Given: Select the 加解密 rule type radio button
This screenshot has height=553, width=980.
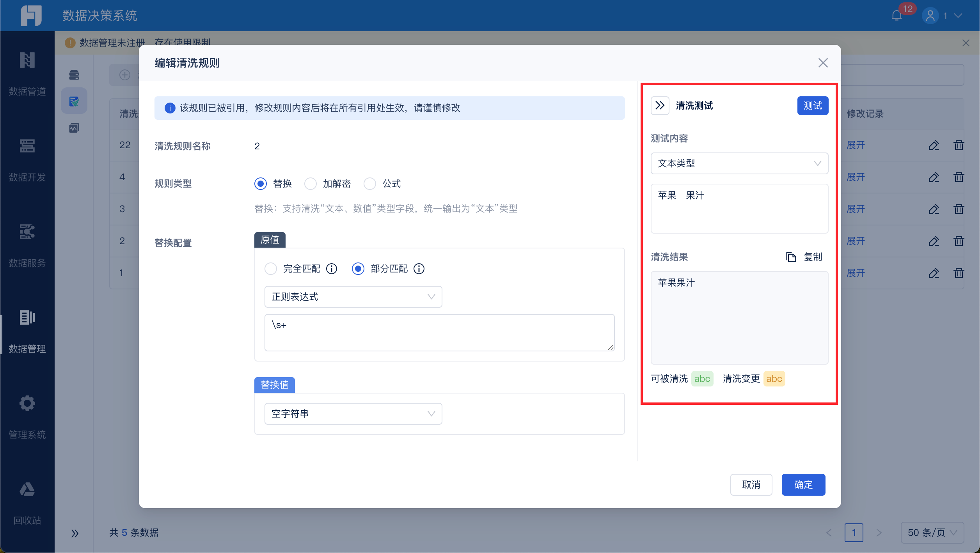Looking at the screenshot, I should 311,184.
